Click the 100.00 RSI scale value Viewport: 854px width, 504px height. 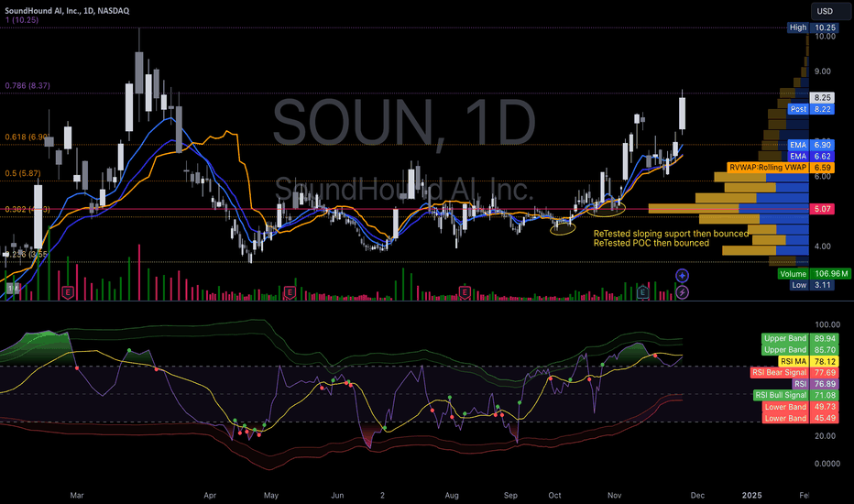click(x=827, y=324)
